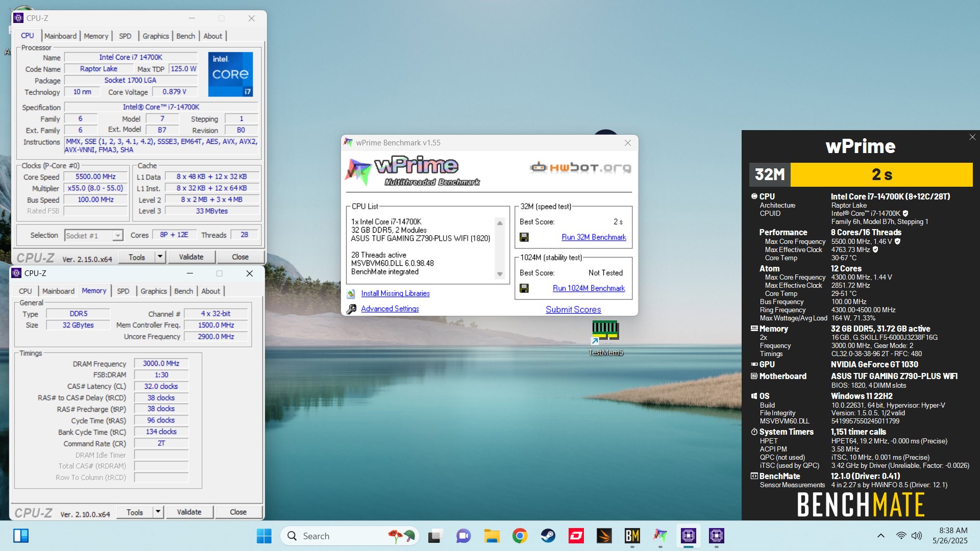Open the orange-black app in the taskbar
The width and height of the screenshot is (980, 551).
pyautogui.click(x=604, y=536)
